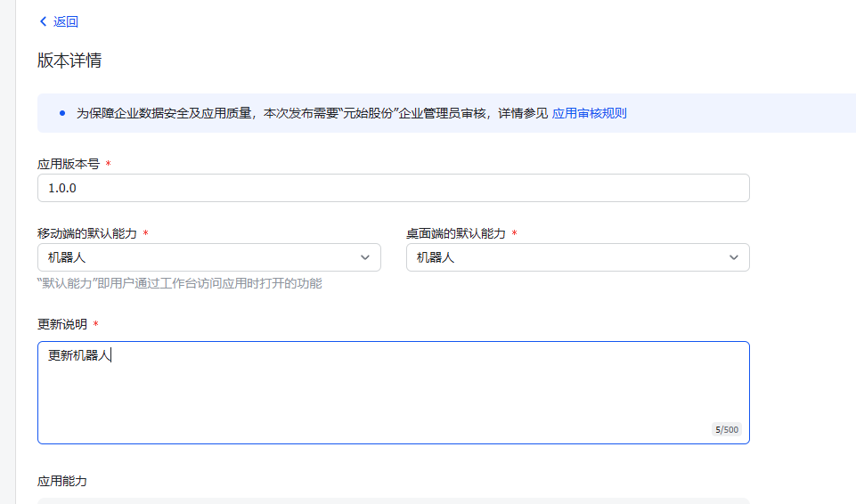
Task: Click the 应用版本号 input field showing 1.0.0
Action: [393, 188]
